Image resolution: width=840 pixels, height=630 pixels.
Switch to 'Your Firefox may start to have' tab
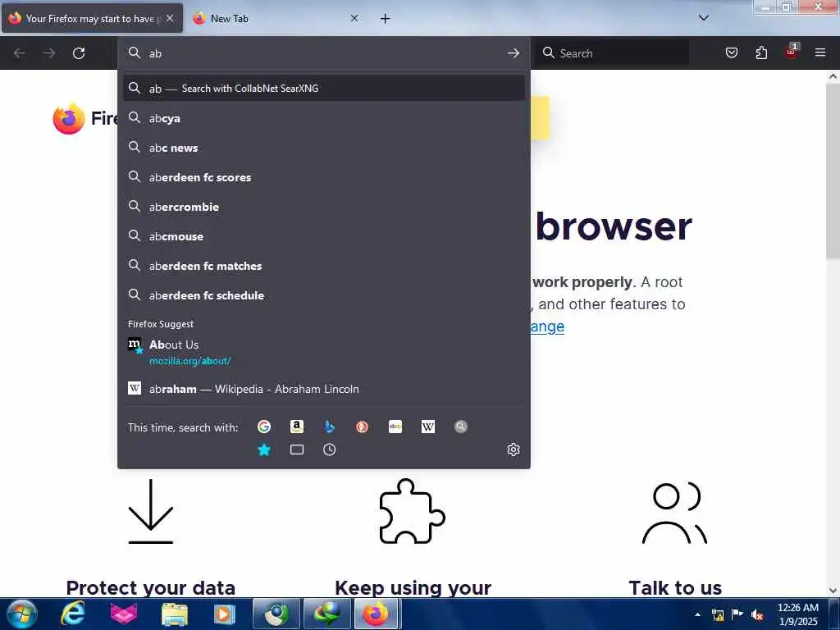coord(92,18)
